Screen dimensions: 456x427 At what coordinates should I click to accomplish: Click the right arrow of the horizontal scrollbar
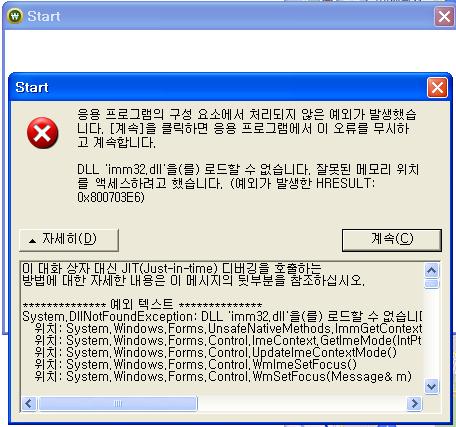click(x=414, y=403)
